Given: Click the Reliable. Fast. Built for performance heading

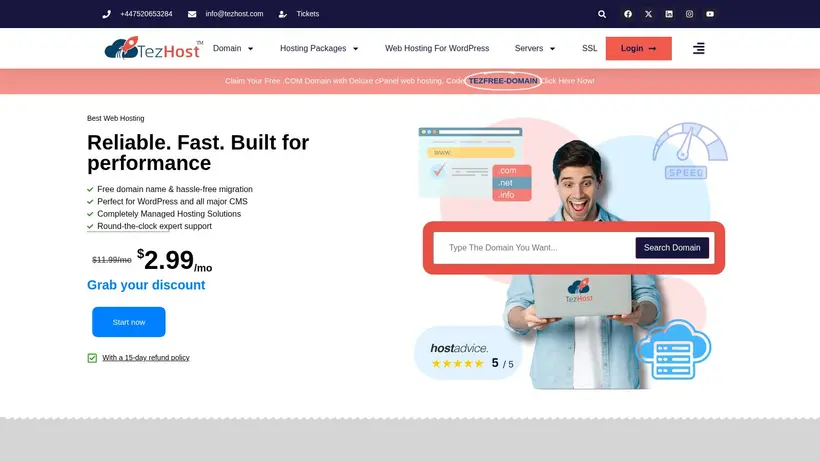Looking at the screenshot, I should tap(198, 153).
